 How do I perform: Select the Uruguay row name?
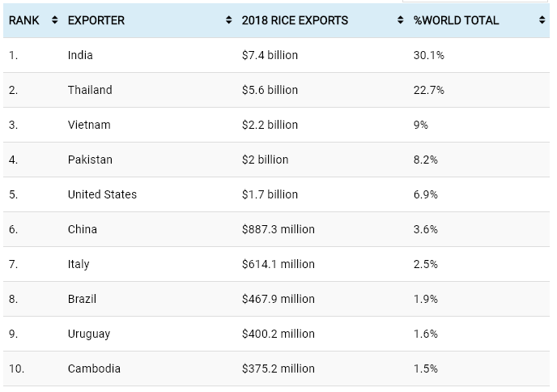tap(89, 334)
